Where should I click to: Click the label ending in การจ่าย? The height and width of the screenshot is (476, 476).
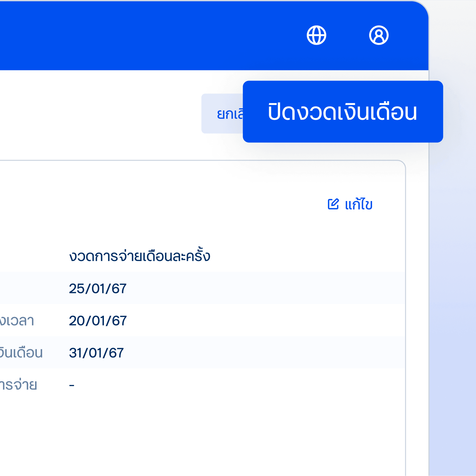click(x=18, y=385)
